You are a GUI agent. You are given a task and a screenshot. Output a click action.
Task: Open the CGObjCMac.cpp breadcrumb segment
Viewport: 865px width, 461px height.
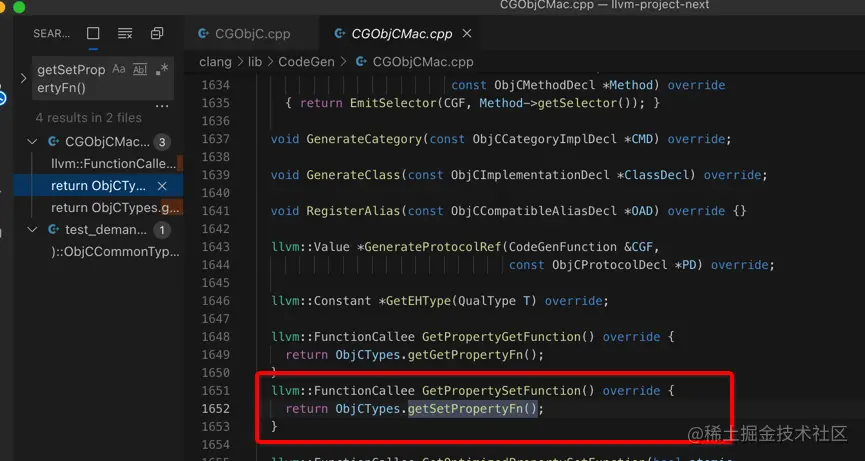coord(423,62)
